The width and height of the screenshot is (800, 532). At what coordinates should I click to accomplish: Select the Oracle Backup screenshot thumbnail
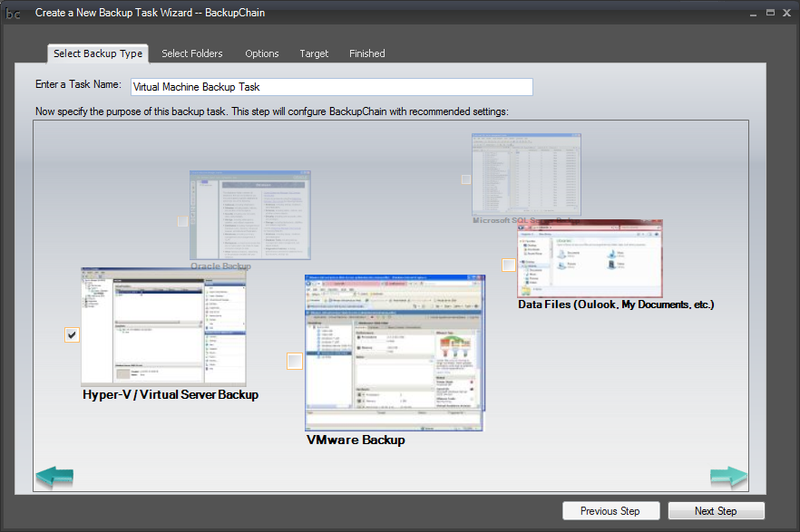tap(250, 215)
